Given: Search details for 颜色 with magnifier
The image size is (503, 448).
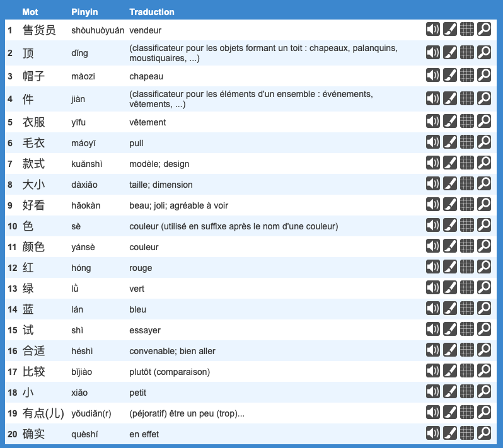Looking at the screenshot, I should click(483, 247).
